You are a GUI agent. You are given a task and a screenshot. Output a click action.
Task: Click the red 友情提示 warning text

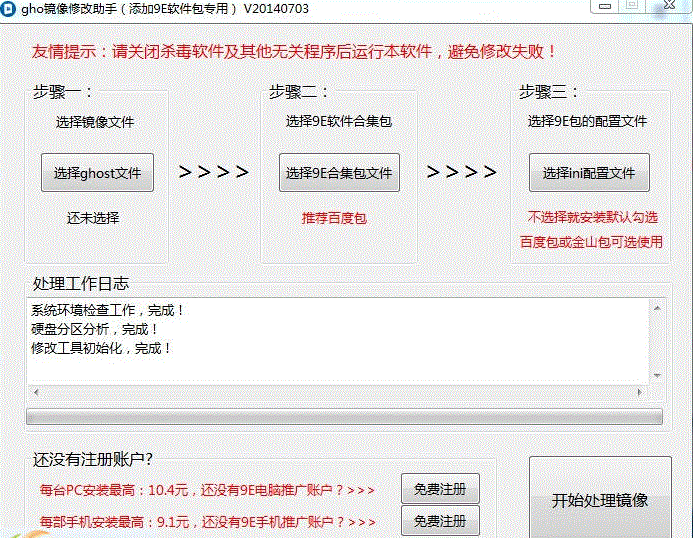[x=294, y=52]
